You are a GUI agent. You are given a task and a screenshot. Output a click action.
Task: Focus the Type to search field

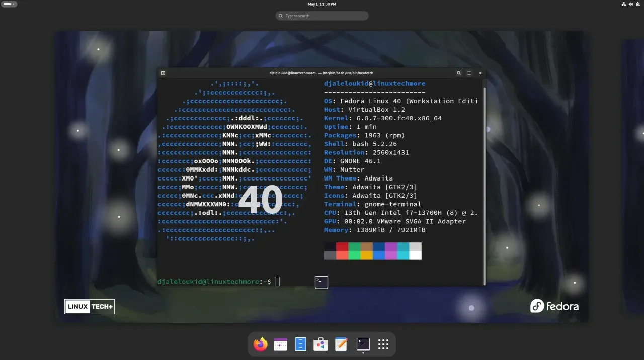322,16
